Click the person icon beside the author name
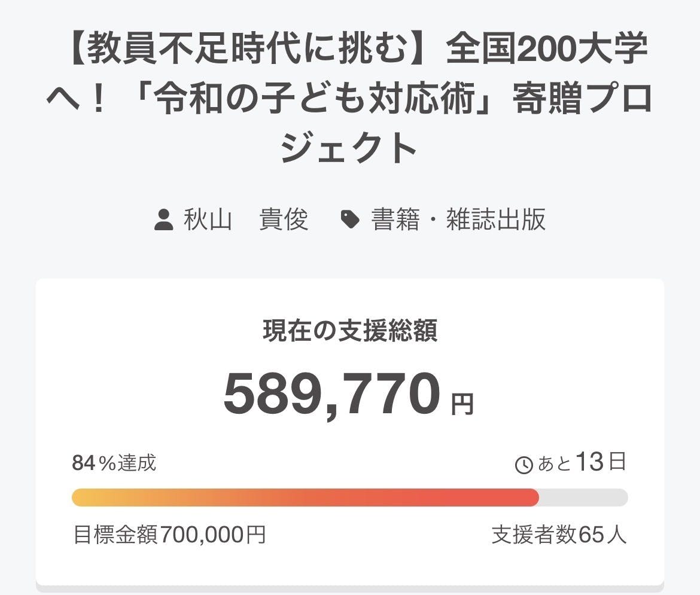Screen dimensions: 700x595 coord(163,219)
